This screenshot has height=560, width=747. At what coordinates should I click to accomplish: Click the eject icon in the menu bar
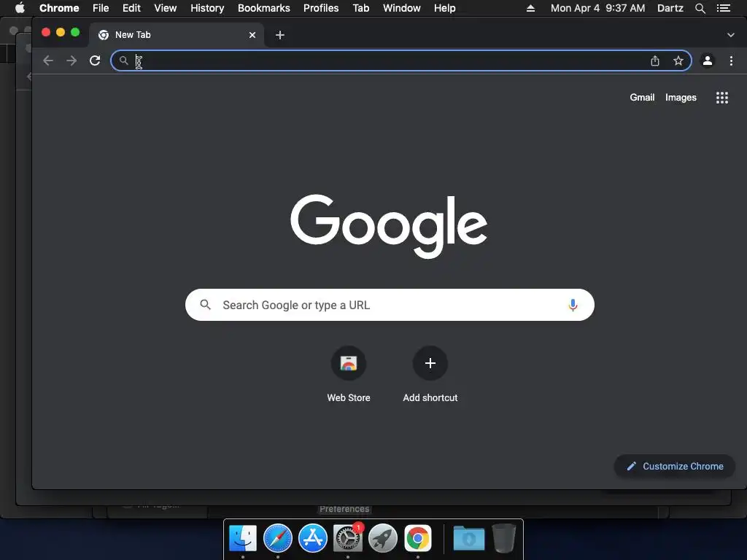click(530, 8)
